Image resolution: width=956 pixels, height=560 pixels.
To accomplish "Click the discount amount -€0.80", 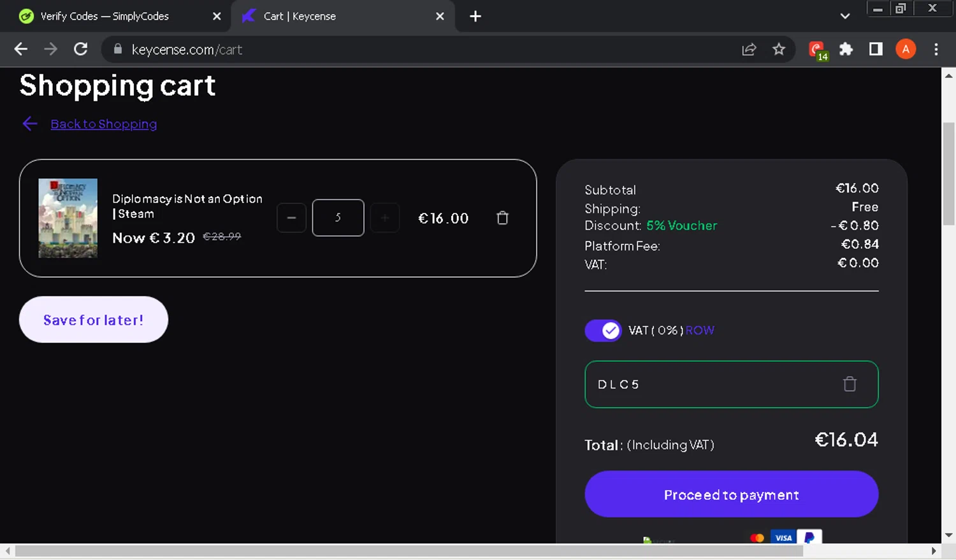I will click(855, 226).
